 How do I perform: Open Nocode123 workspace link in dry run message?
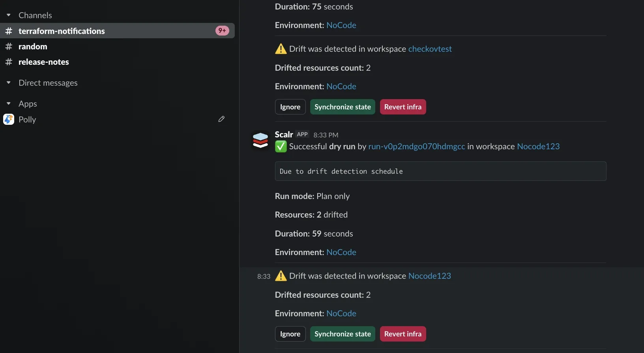point(538,146)
